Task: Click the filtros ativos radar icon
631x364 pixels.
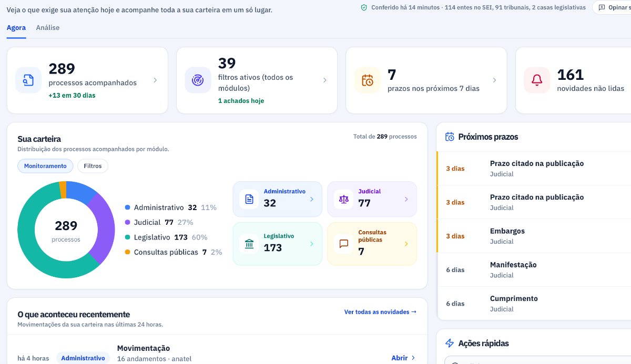Action: click(x=198, y=80)
